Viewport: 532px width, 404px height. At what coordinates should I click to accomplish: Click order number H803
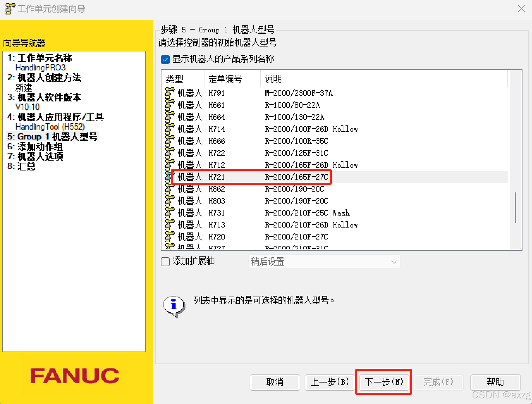pos(216,201)
